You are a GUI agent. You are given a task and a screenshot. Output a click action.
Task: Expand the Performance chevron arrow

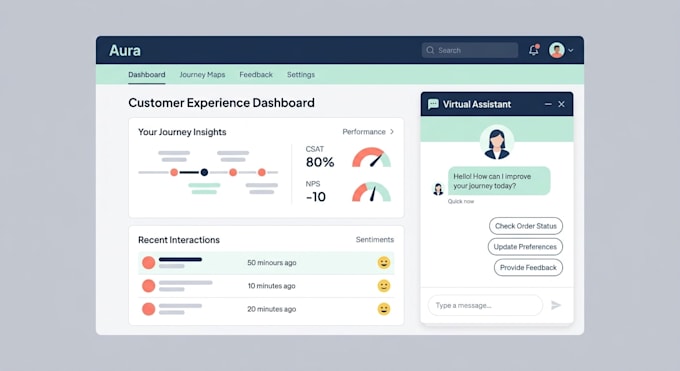point(392,131)
